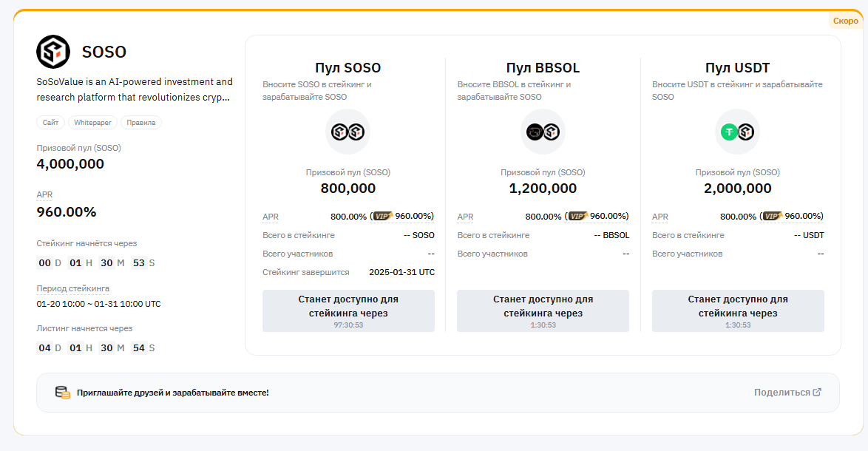The height and width of the screenshot is (451, 868).
Task: Click the APR label in left panel
Action: [44, 194]
